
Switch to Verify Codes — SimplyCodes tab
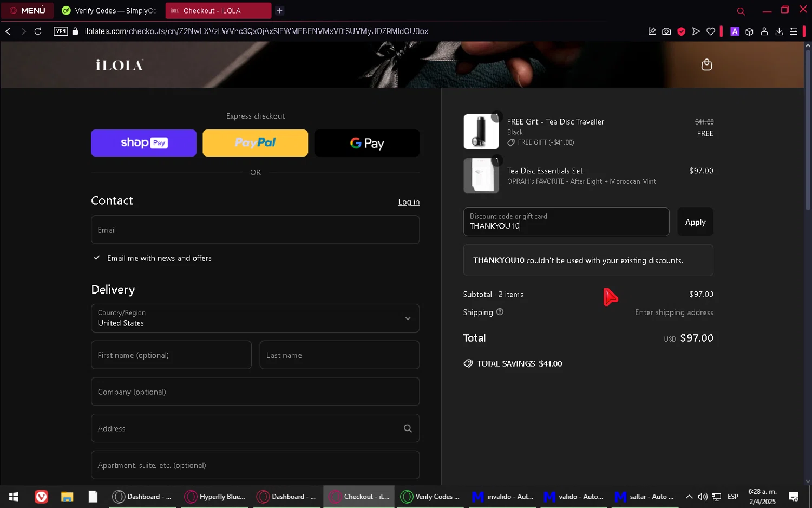pyautogui.click(x=110, y=11)
